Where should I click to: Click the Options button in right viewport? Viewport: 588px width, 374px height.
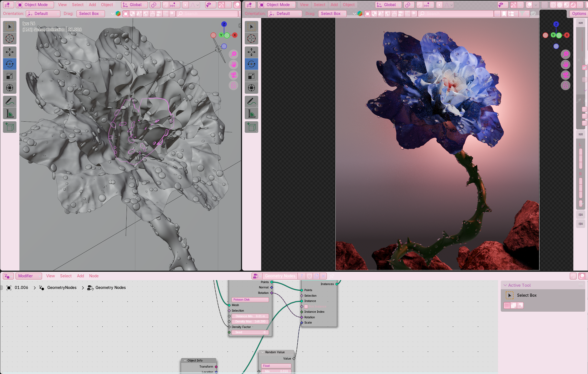tap(579, 13)
